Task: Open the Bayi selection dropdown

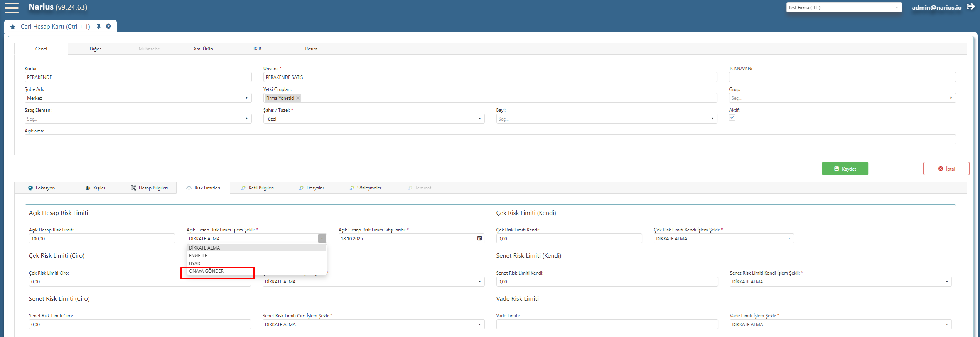Action: 606,119
